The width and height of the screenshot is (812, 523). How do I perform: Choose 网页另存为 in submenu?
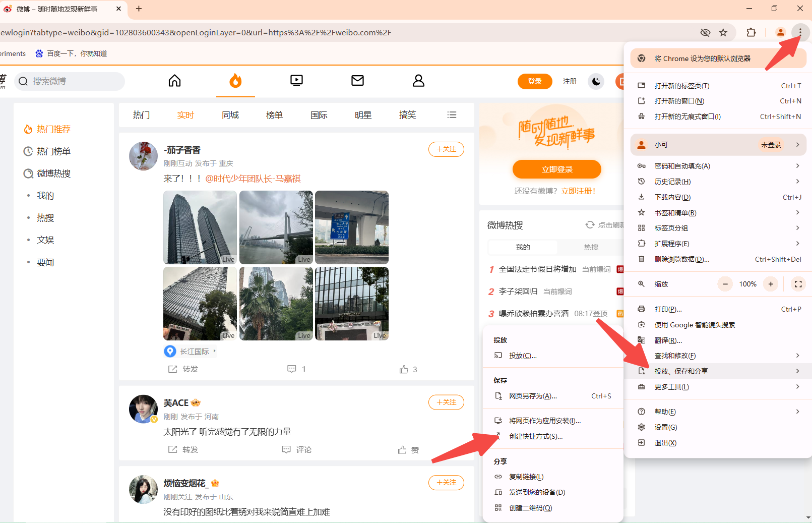click(x=553, y=396)
